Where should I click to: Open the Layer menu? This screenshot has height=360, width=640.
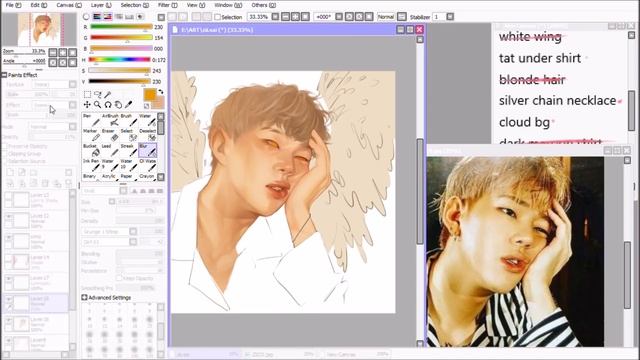[x=101, y=5]
